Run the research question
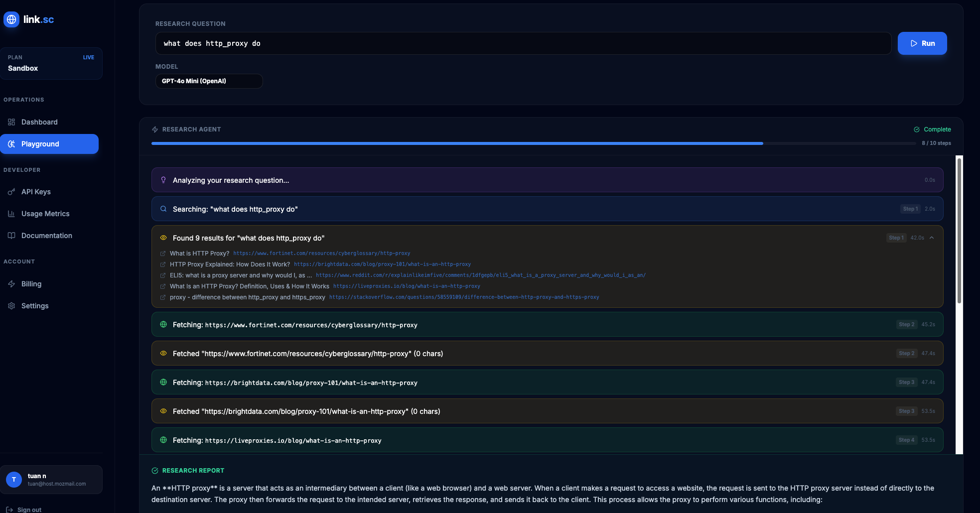Viewport: 980px width, 513px height. pos(922,43)
